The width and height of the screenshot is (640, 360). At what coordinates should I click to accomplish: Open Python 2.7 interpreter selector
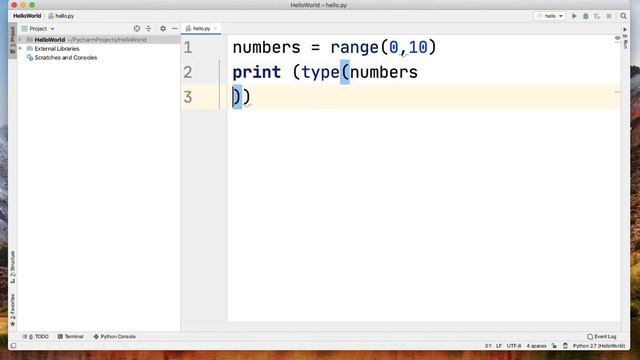(x=599, y=346)
